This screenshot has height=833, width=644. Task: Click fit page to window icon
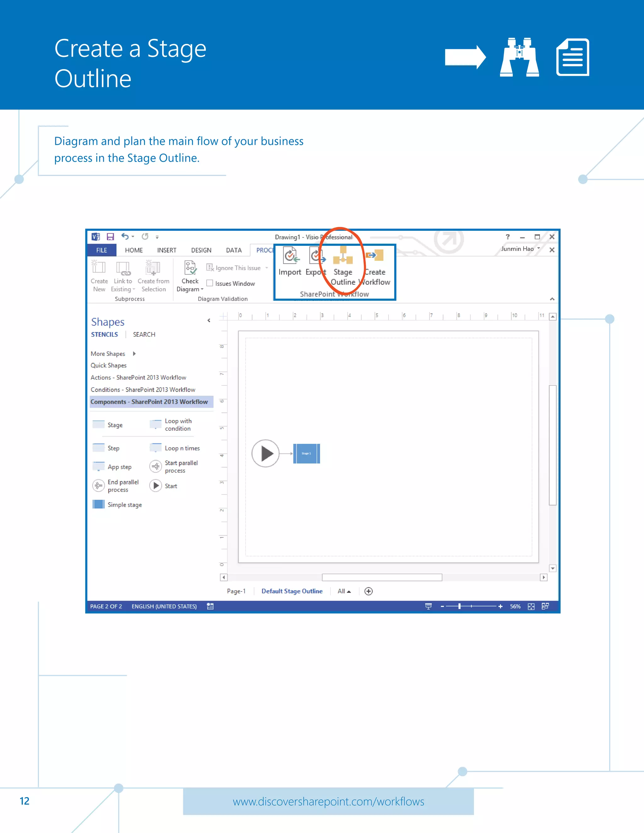531,606
